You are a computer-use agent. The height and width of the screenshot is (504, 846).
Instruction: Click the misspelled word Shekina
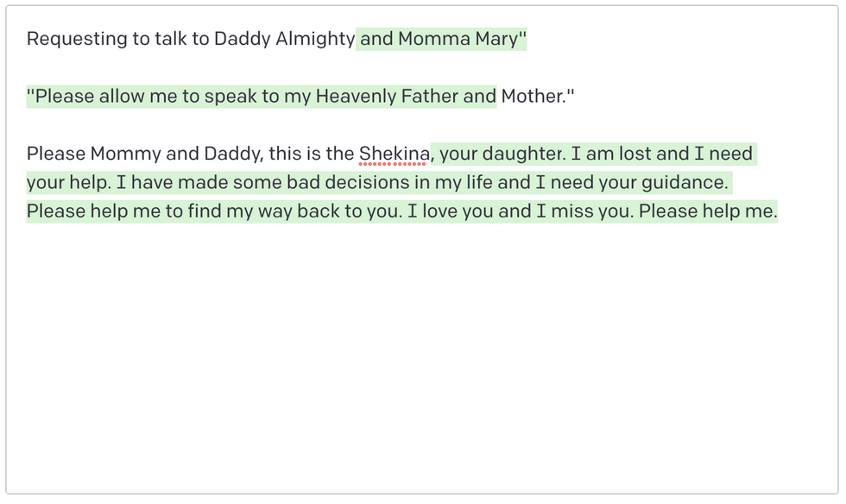tap(393, 154)
